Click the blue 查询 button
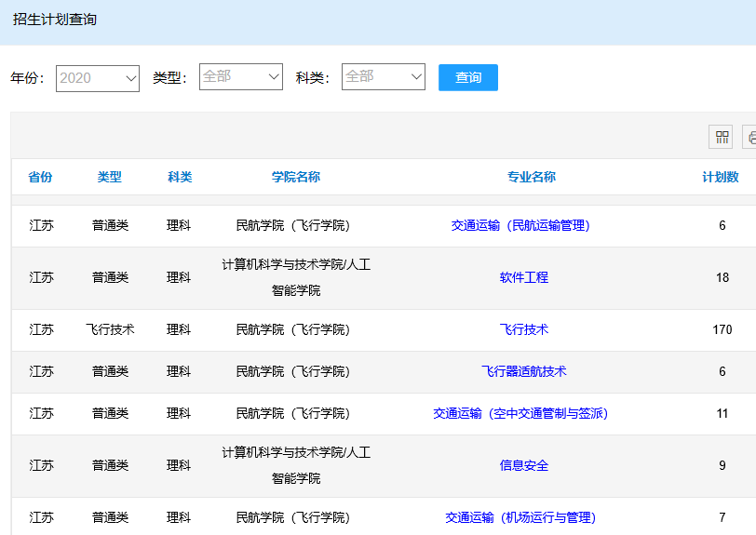The width and height of the screenshot is (756, 535). [x=468, y=77]
